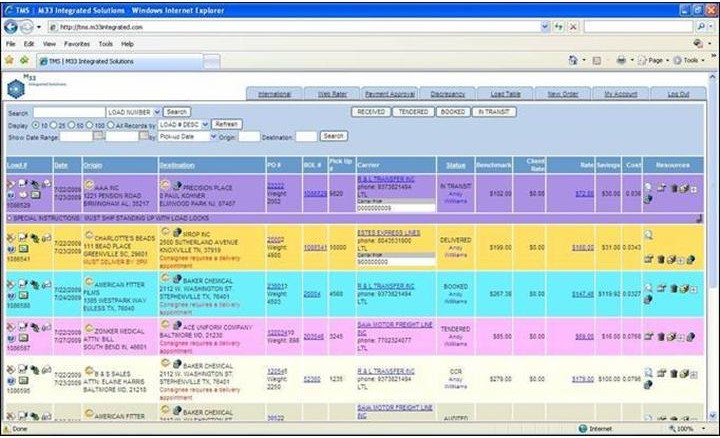Click the Refresh button
720x438 pixels.
tap(226, 124)
